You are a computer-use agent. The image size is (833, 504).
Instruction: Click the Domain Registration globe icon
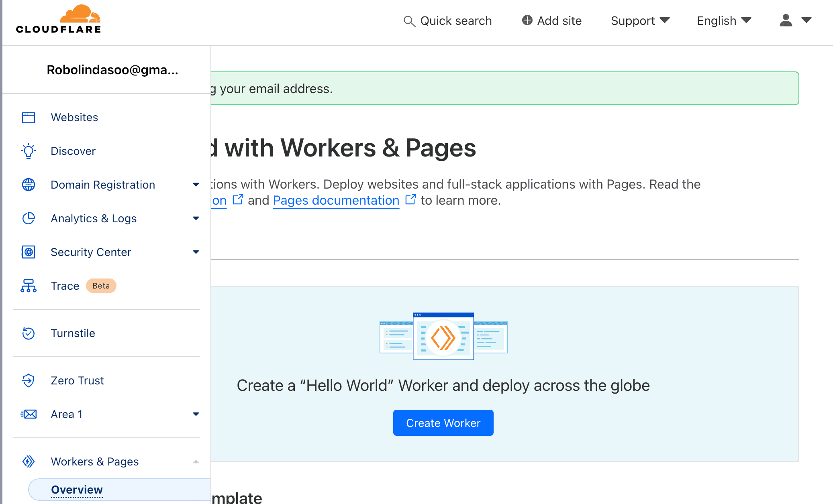[29, 185]
